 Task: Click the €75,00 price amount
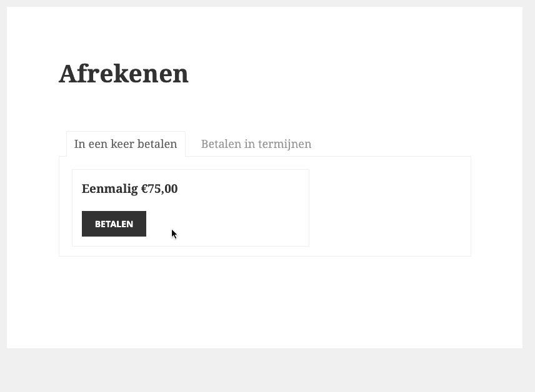pyautogui.click(x=159, y=189)
